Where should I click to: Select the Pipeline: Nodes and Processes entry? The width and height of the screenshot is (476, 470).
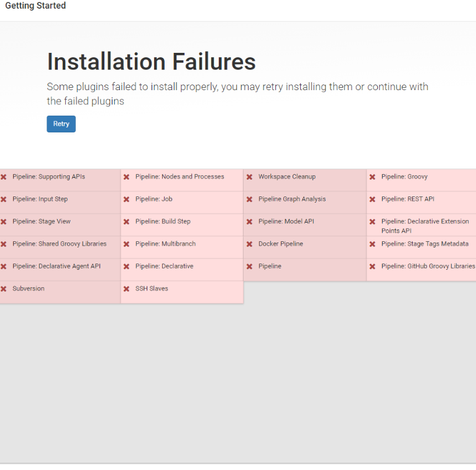tap(180, 177)
